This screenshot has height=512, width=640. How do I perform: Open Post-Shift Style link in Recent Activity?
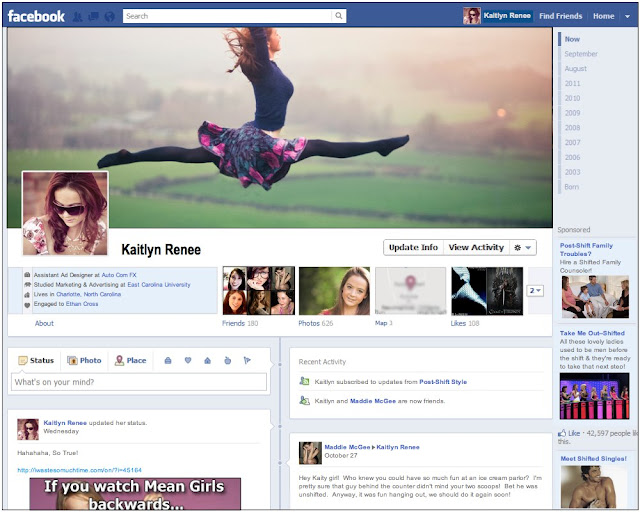point(443,382)
